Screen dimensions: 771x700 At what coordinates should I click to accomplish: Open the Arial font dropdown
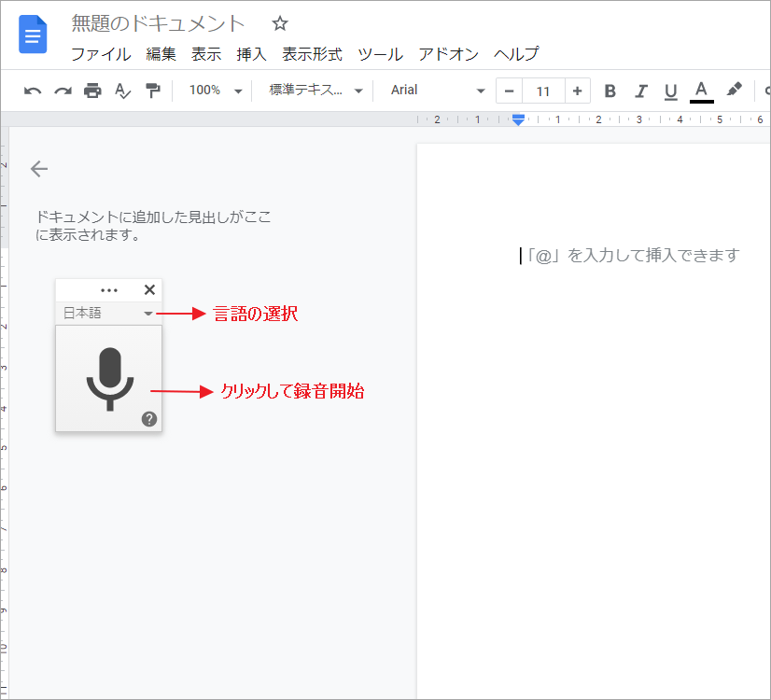(438, 91)
